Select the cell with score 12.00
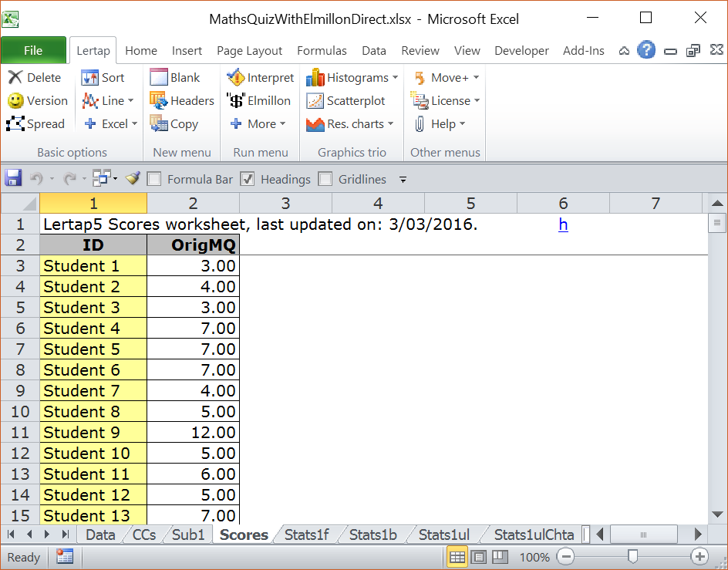728x570 pixels. point(193,433)
